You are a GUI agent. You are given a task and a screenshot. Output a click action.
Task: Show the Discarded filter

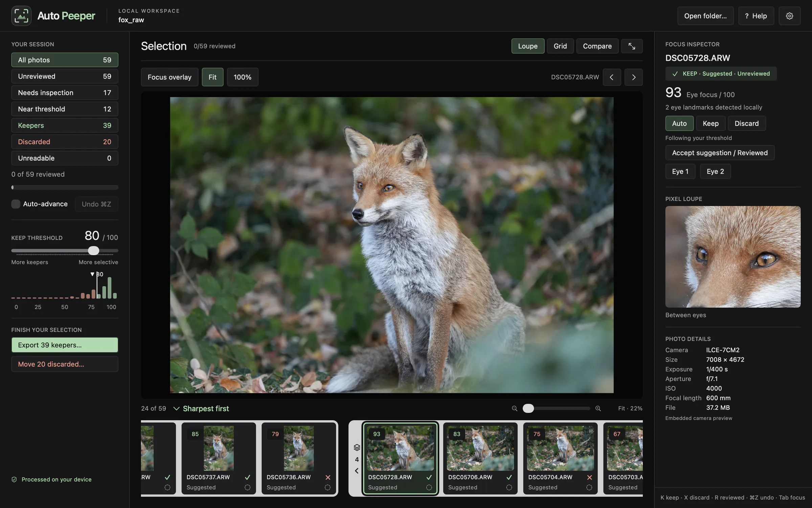point(65,142)
